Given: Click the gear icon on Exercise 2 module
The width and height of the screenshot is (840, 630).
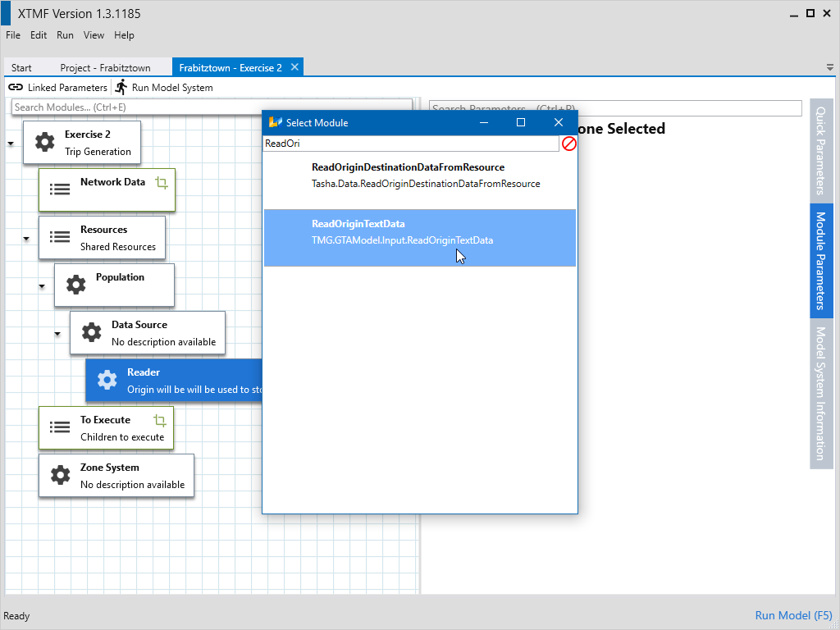Looking at the screenshot, I should pyautogui.click(x=44, y=143).
